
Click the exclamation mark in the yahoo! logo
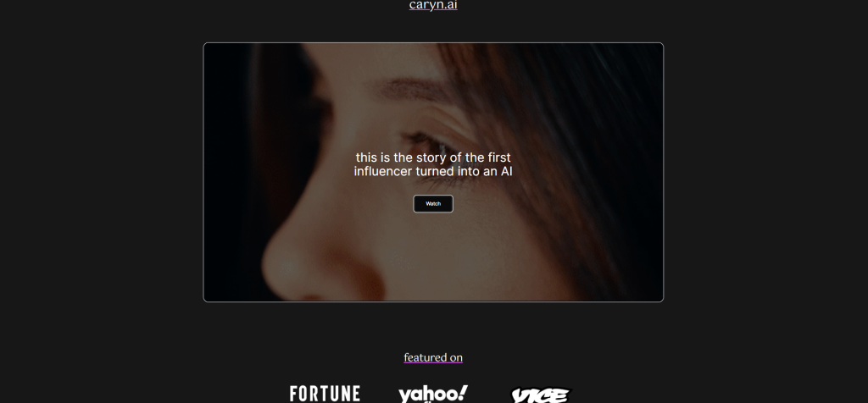point(462,393)
